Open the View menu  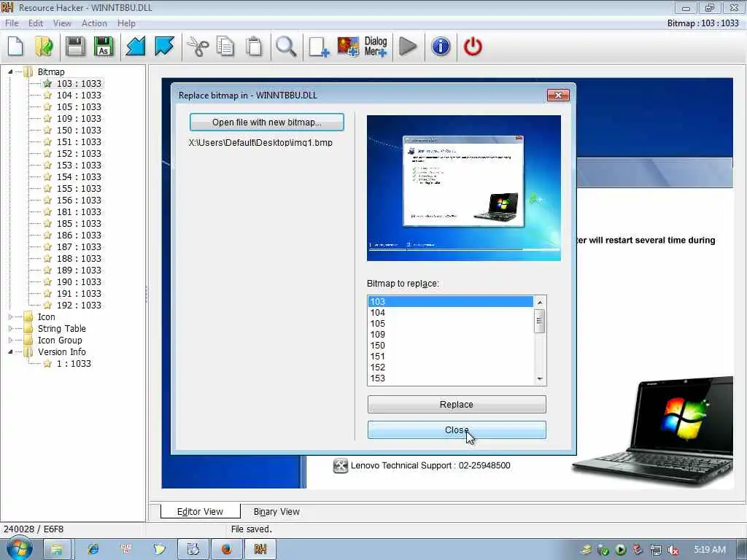coord(62,23)
